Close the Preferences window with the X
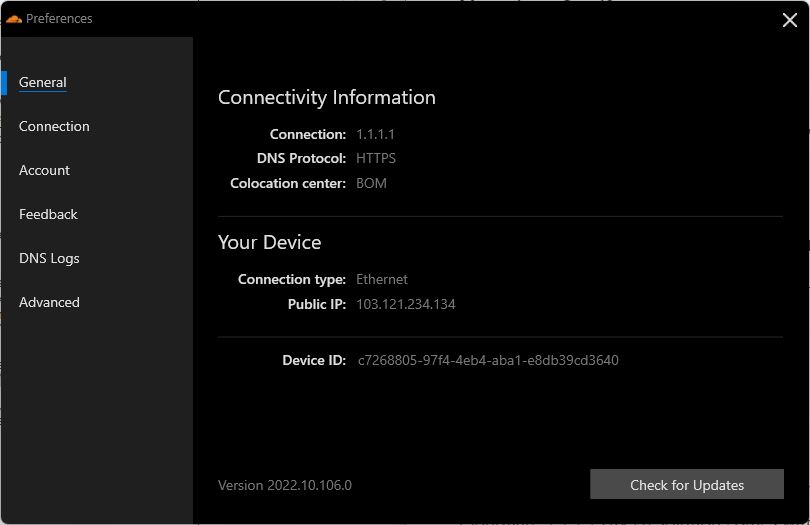Image resolution: width=810 pixels, height=525 pixels. coord(789,20)
